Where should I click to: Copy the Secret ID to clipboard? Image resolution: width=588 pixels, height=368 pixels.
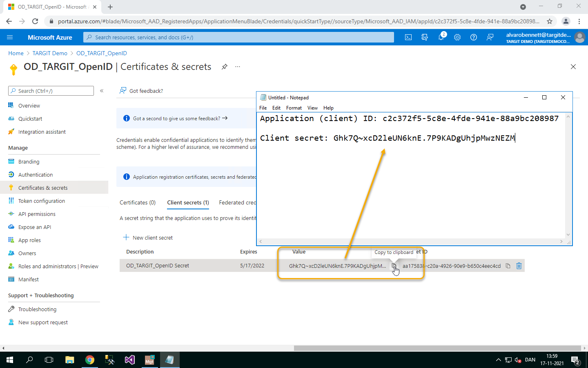pyautogui.click(x=508, y=266)
